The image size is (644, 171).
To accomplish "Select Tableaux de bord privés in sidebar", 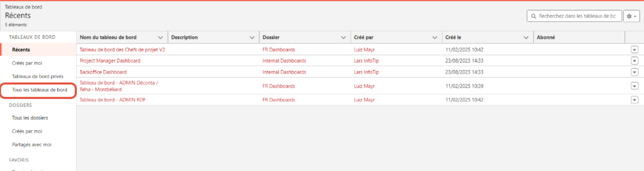I will (x=38, y=76).
